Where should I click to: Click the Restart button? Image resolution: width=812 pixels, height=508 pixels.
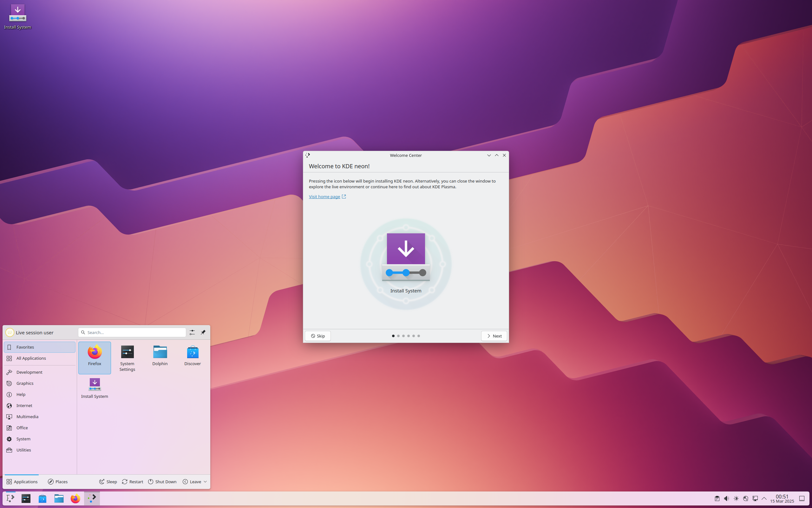[133, 482]
